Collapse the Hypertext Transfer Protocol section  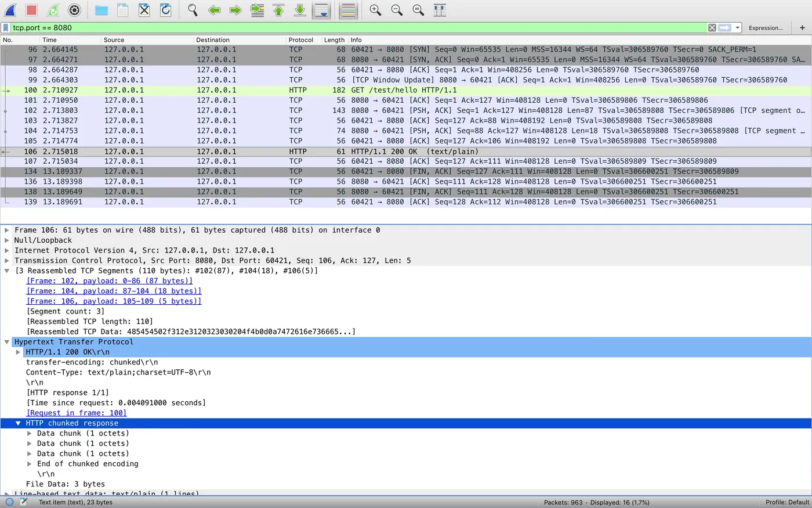point(7,342)
